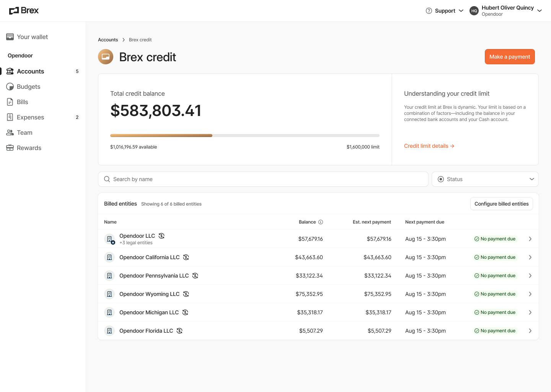Image resolution: width=551 pixels, height=392 pixels.
Task: Click the autopay icon beside Opendoor California LLC
Action: pos(186,257)
